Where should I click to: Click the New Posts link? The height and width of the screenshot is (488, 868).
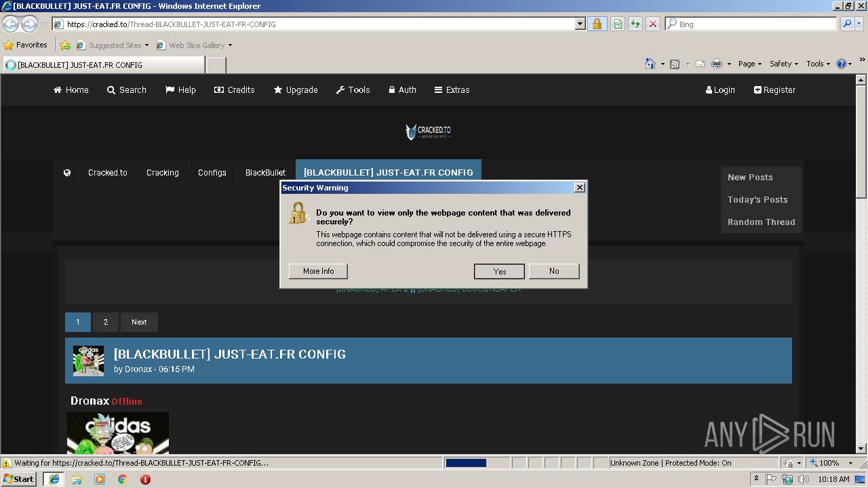[x=750, y=177]
